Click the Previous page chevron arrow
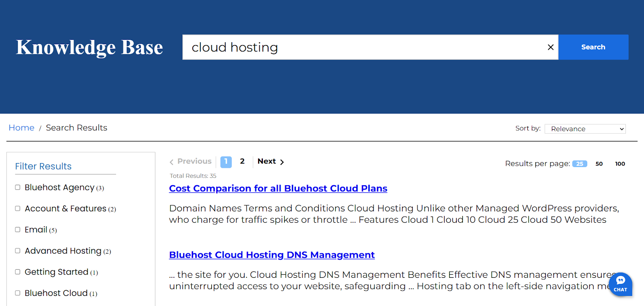The image size is (644, 306). 171,162
